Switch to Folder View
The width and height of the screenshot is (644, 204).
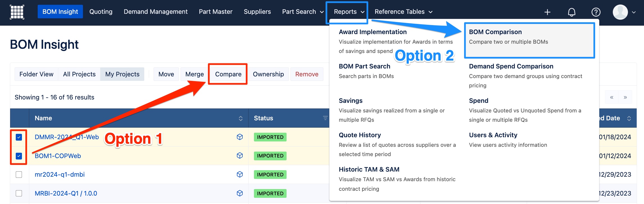36,74
